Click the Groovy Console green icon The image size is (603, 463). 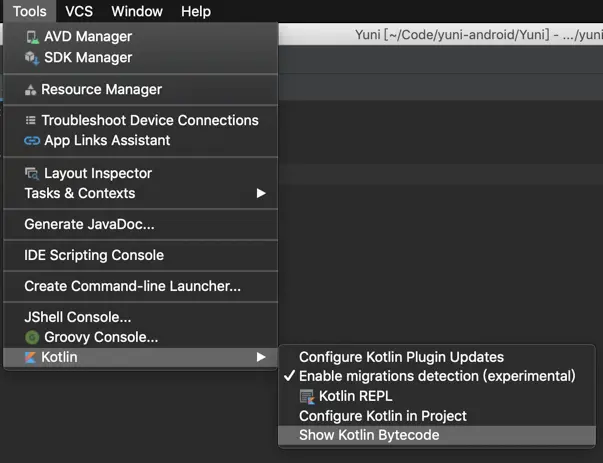pos(32,338)
